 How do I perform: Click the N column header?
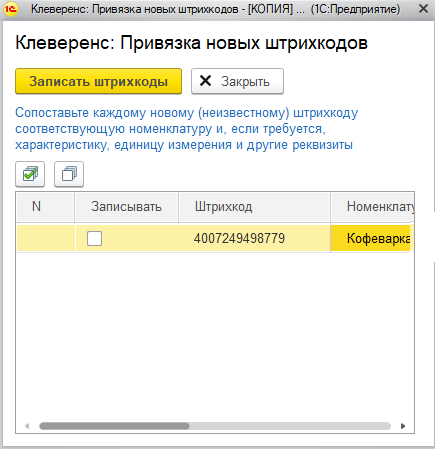click(x=45, y=207)
